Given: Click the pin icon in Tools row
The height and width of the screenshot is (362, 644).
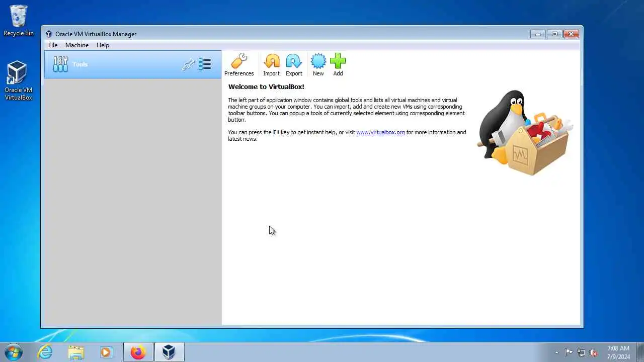Looking at the screenshot, I should tap(188, 64).
